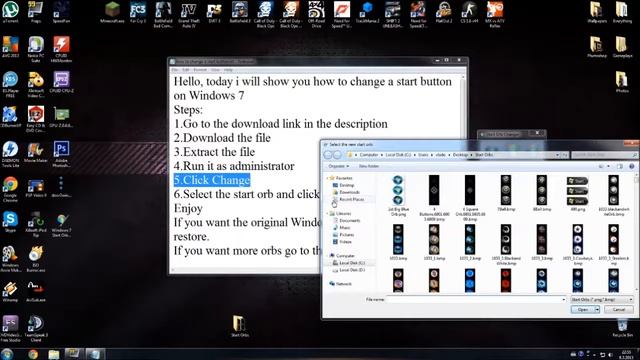Screen dimensions: 640x360
Task: Select the Grand Theft Auto IV icon
Action: tap(189, 14)
